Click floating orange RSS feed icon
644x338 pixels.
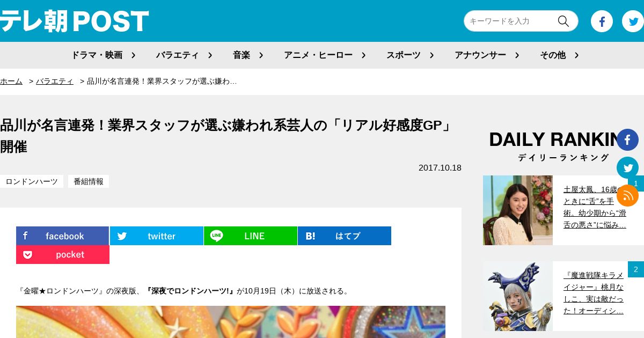point(627,195)
